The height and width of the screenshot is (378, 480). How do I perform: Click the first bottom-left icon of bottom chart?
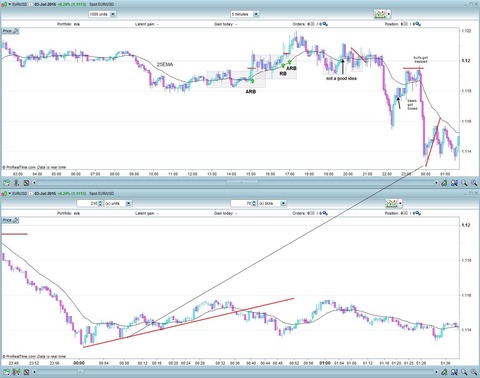[x=7, y=372]
